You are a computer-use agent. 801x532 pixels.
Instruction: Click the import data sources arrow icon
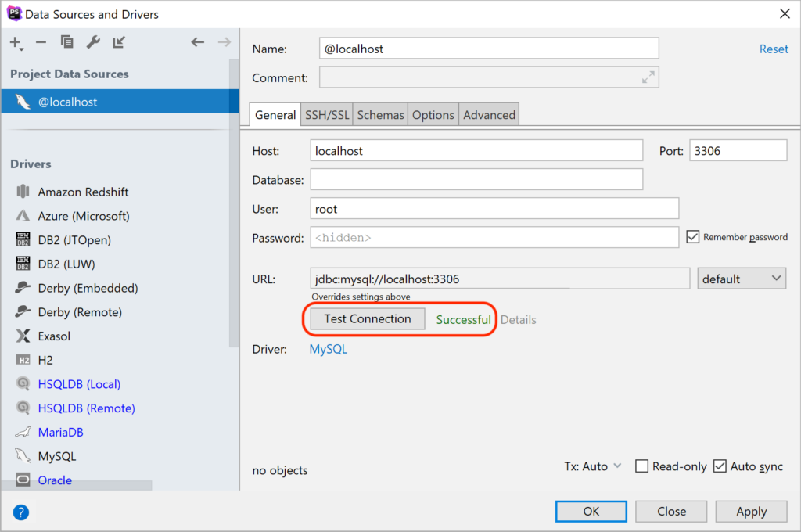[119, 42]
